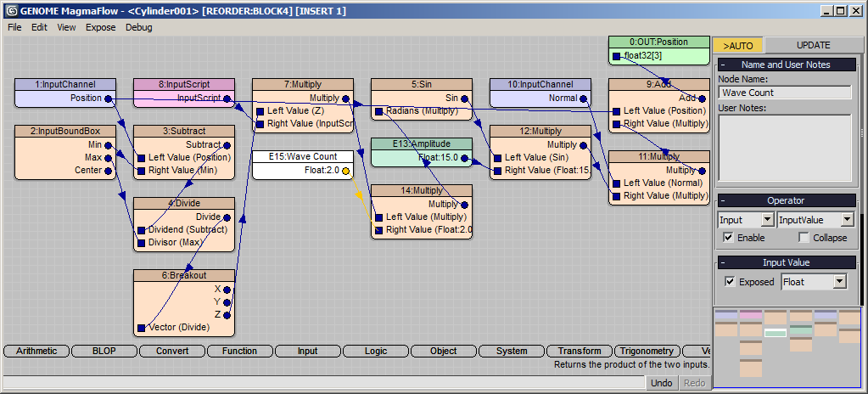This screenshot has width=868, height=394.
Task: Click the Undo button
Action: click(661, 383)
